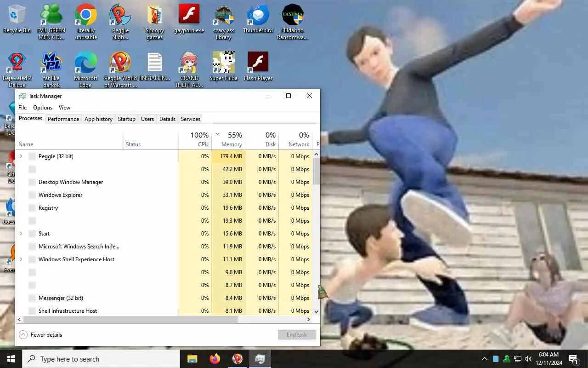Switch to the App history tab
The height and width of the screenshot is (368, 588).
(x=98, y=119)
